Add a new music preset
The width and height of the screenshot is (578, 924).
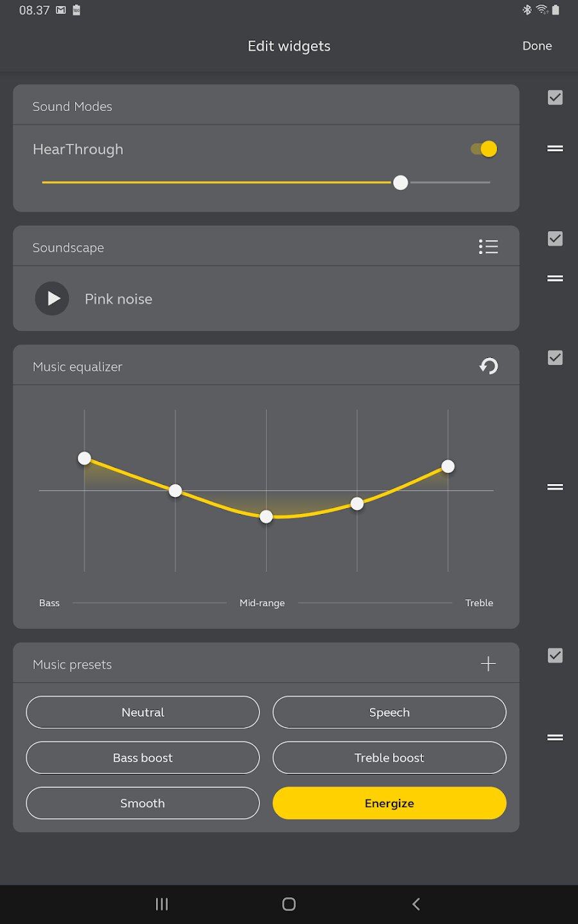pos(488,664)
